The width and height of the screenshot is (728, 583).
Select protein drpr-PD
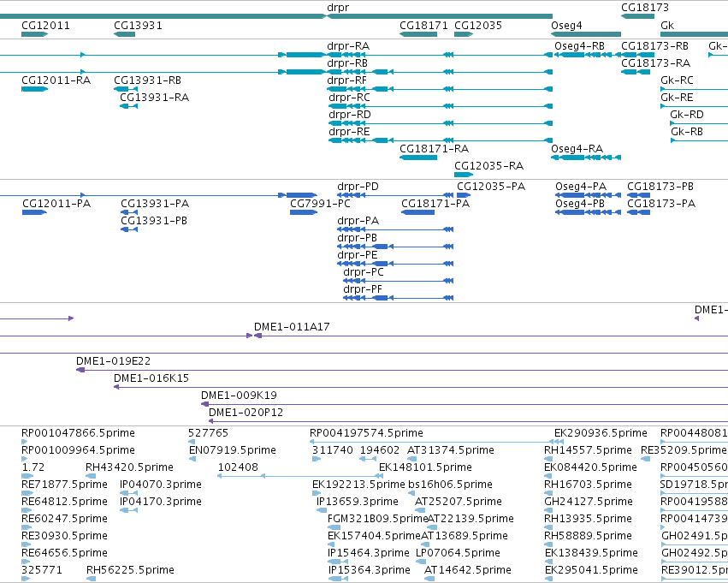point(358,187)
